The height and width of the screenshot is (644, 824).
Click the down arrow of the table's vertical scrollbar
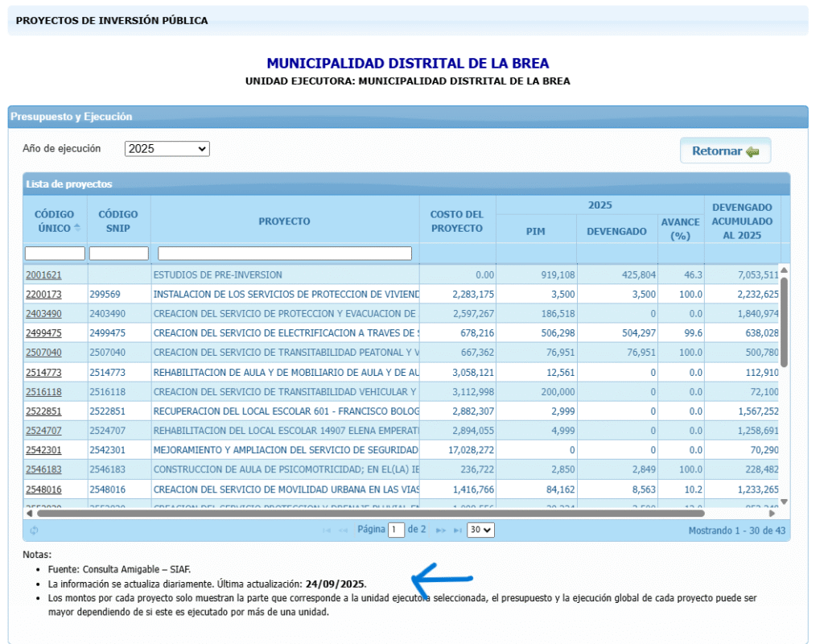point(784,502)
